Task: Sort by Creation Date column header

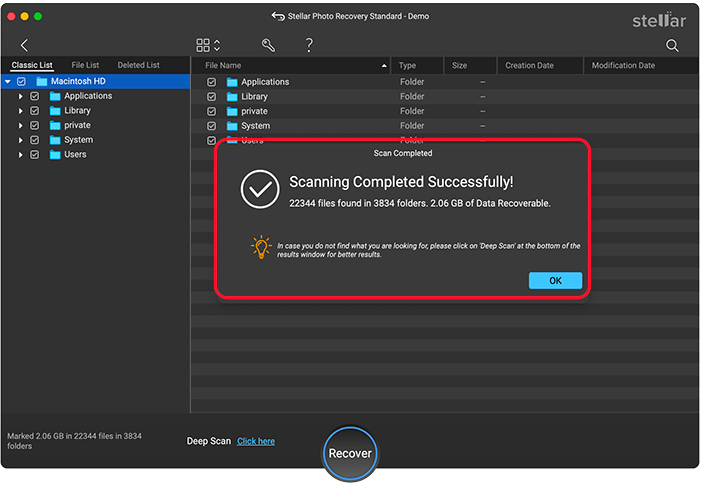Action: pos(540,66)
